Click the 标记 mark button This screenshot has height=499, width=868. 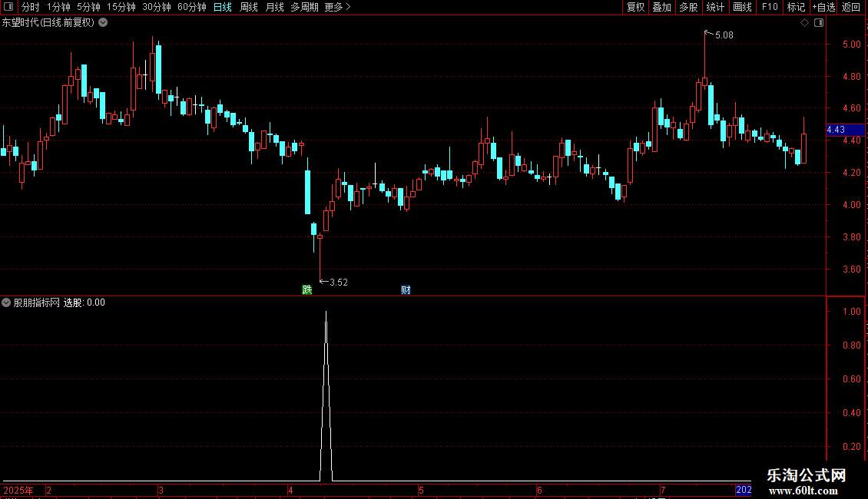(796, 7)
